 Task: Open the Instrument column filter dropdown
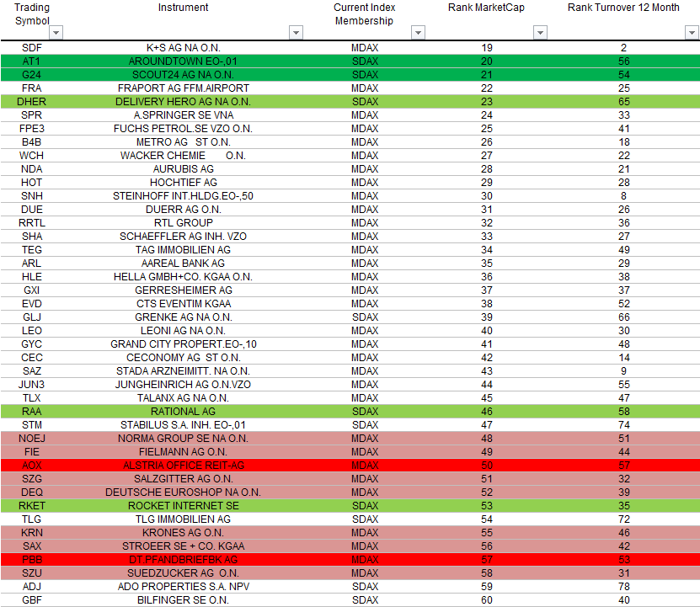pyautogui.click(x=296, y=33)
